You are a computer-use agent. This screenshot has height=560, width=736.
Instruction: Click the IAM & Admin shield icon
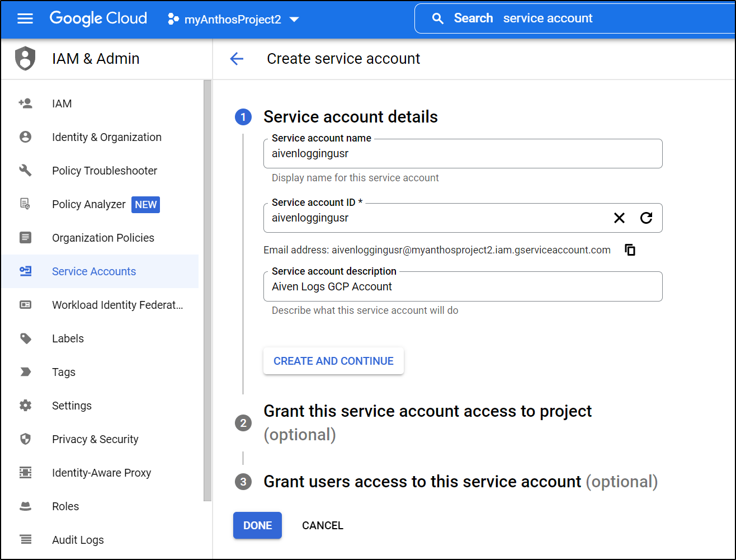tap(25, 59)
